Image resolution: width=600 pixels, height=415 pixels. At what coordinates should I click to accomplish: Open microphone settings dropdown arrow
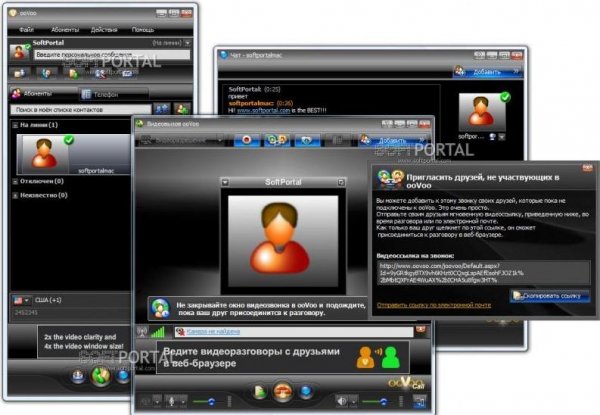[183, 402]
